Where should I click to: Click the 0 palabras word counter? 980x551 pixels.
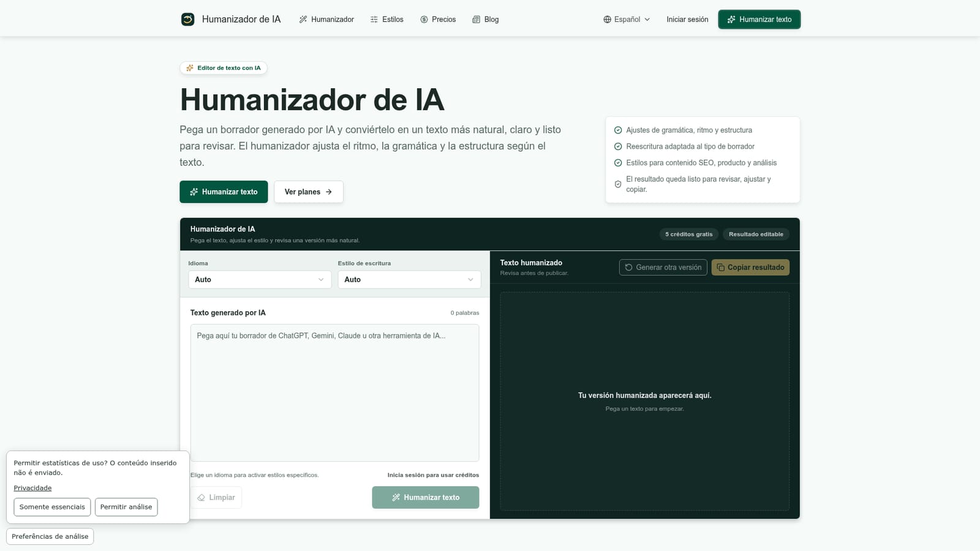[x=465, y=313]
